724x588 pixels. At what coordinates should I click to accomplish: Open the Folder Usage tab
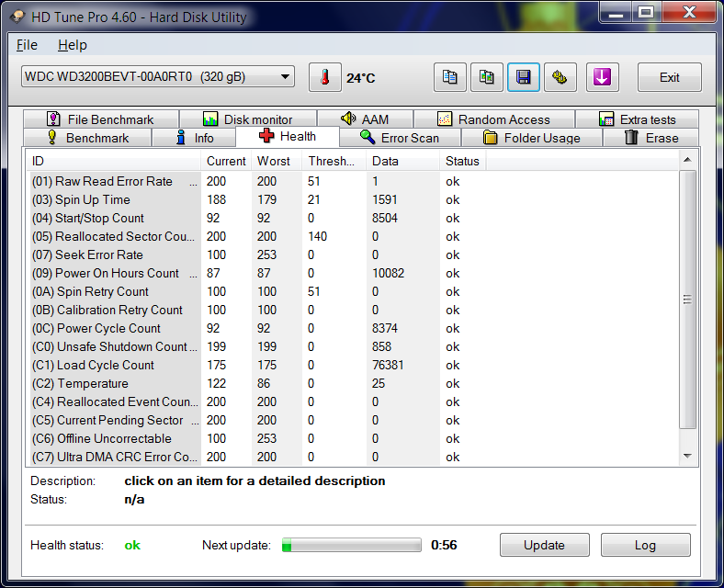(532, 138)
